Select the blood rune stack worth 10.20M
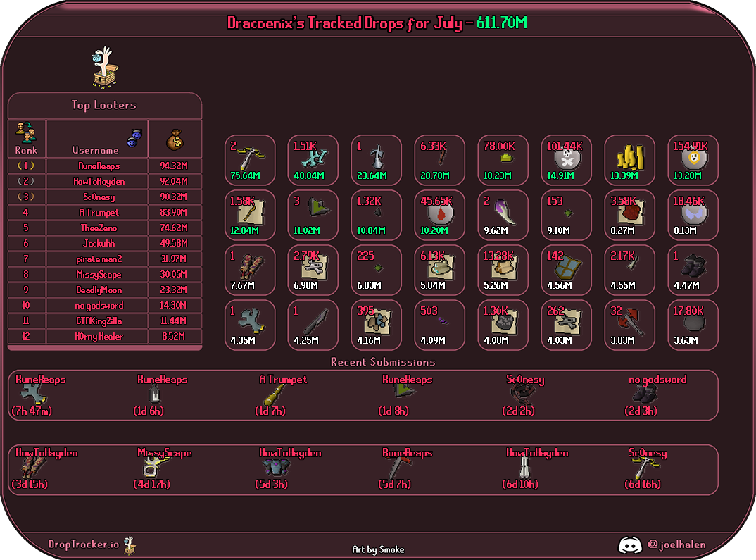The width and height of the screenshot is (756, 560). [x=440, y=215]
